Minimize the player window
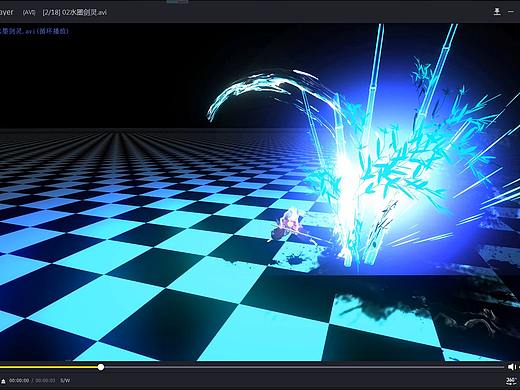520x390 pixels. (511, 12)
